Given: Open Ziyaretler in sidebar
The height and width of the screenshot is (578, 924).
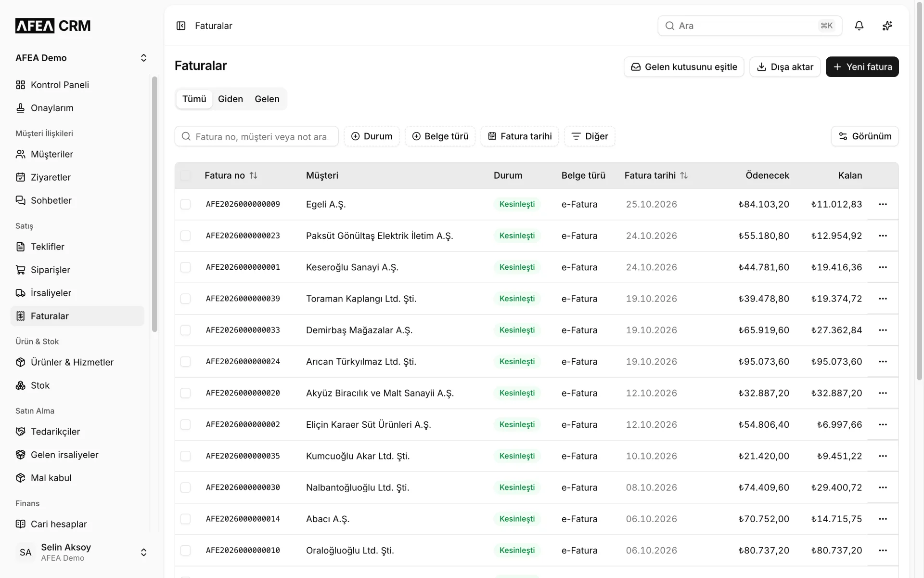Looking at the screenshot, I should (77, 177).
